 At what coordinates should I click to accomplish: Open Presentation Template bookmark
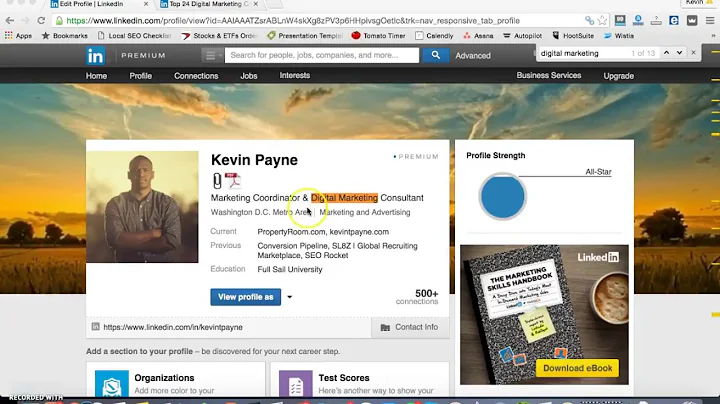point(305,35)
